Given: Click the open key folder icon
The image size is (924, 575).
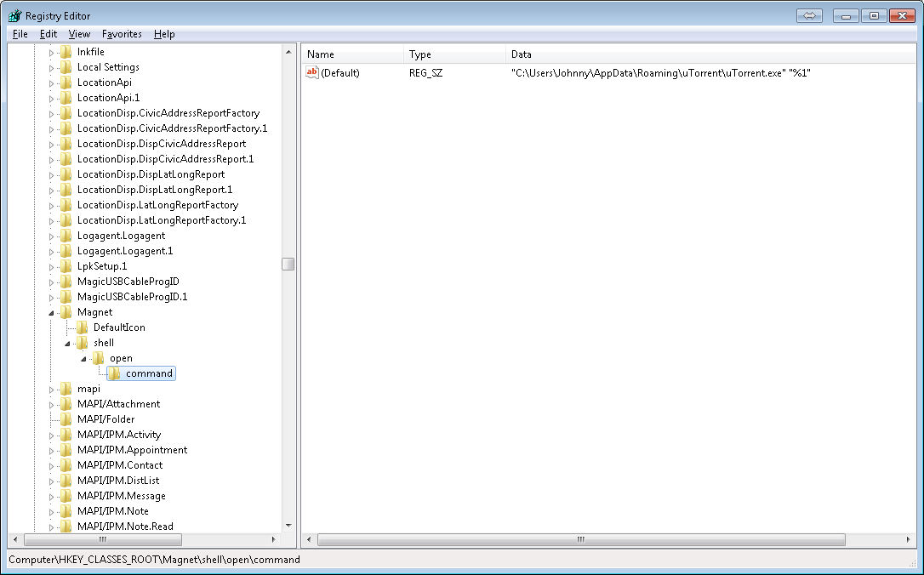Looking at the screenshot, I should [x=99, y=358].
